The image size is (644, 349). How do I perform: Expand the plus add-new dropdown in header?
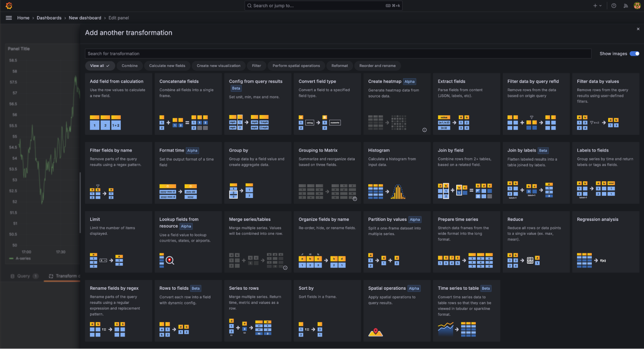tap(597, 5)
